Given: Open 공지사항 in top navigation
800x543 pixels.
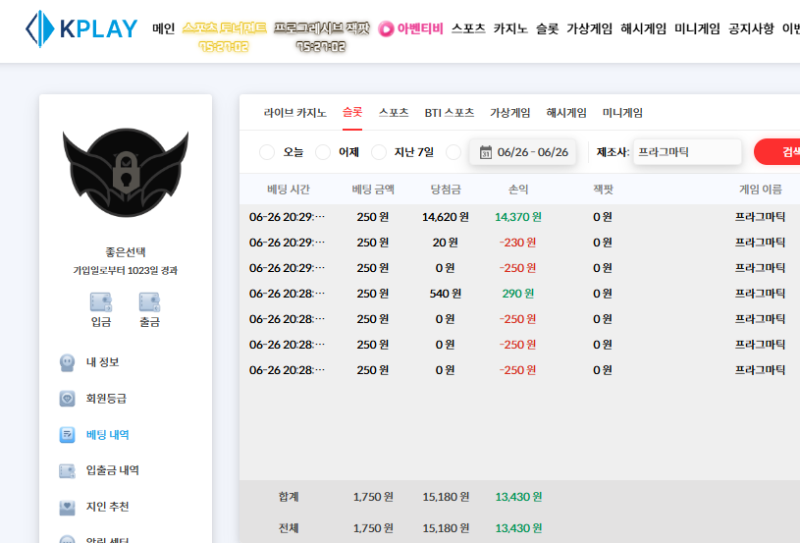Looking at the screenshot, I should (x=751, y=29).
